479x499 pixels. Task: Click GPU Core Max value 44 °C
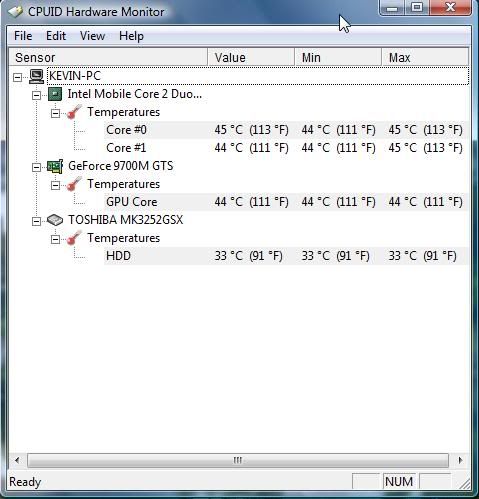pyautogui.click(x=425, y=202)
